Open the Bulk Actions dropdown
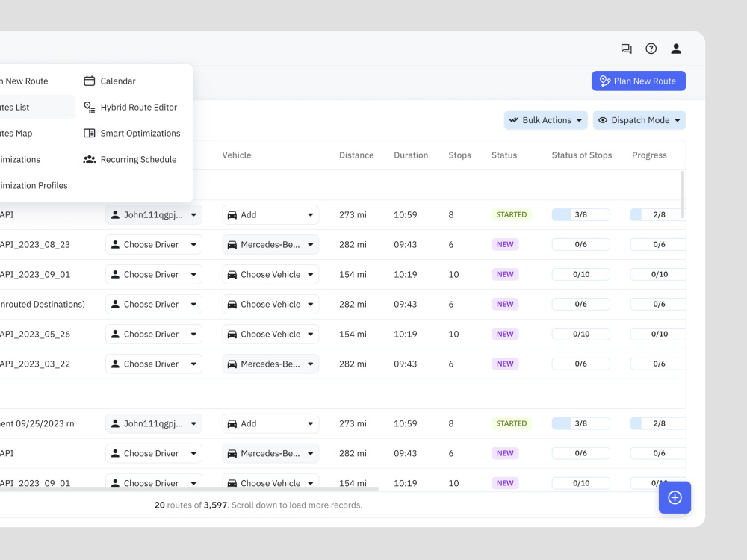The image size is (747, 560). pyautogui.click(x=545, y=120)
